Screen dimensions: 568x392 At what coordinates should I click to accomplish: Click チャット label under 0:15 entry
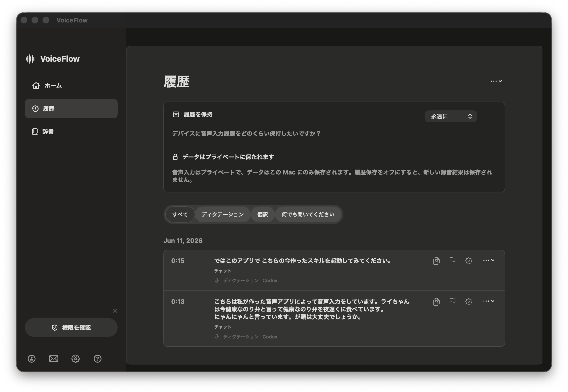(x=223, y=270)
